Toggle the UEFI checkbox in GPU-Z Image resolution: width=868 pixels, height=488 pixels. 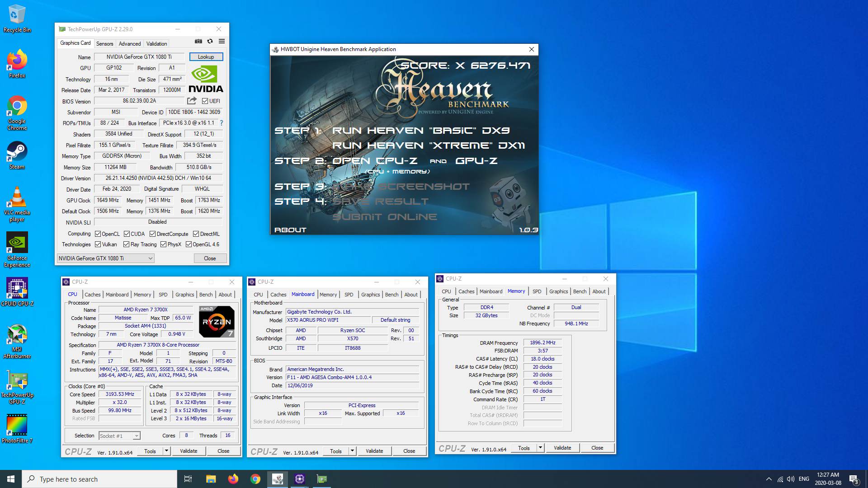[x=205, y=101]
